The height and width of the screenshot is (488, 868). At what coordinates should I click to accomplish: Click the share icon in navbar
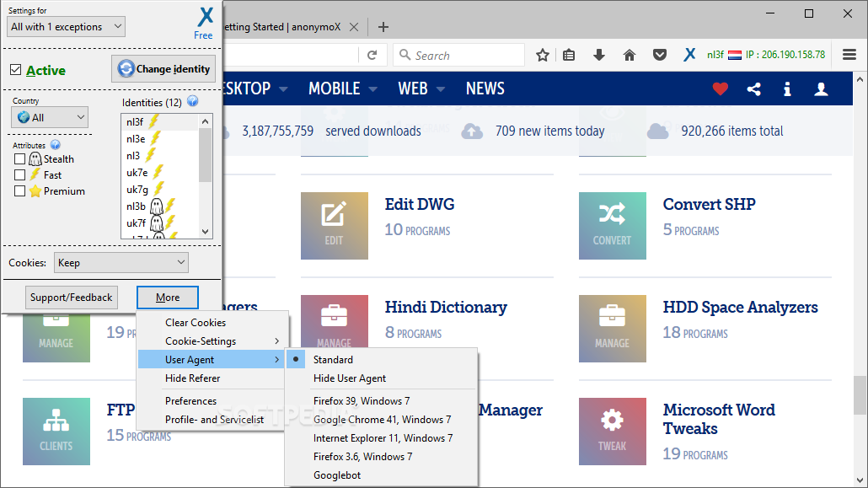click(753, 88)
